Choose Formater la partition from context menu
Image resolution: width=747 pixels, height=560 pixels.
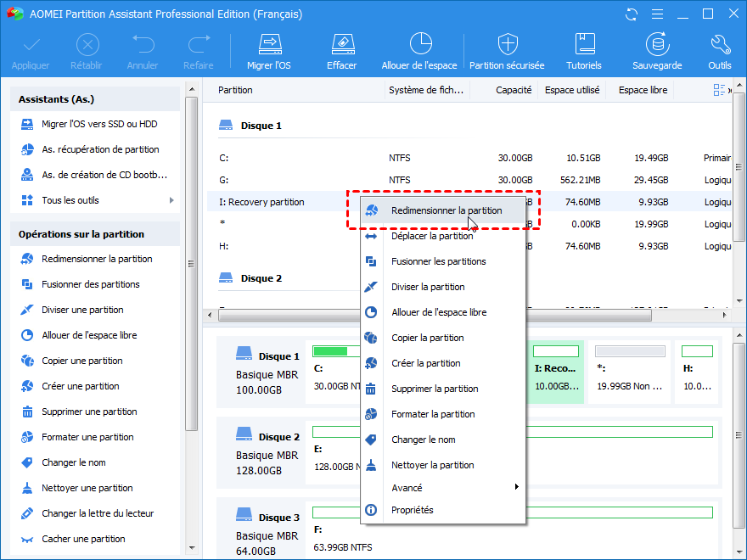[x=433, y=414]
